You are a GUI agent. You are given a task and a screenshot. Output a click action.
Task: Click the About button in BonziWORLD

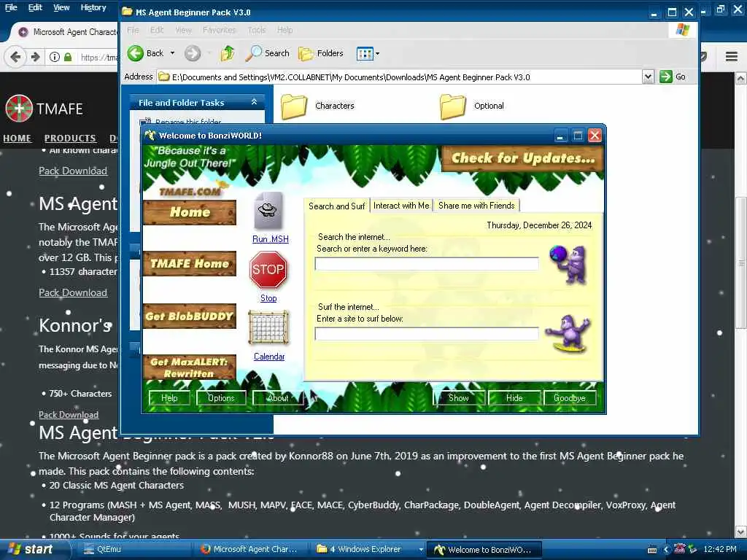pos(278,397)
